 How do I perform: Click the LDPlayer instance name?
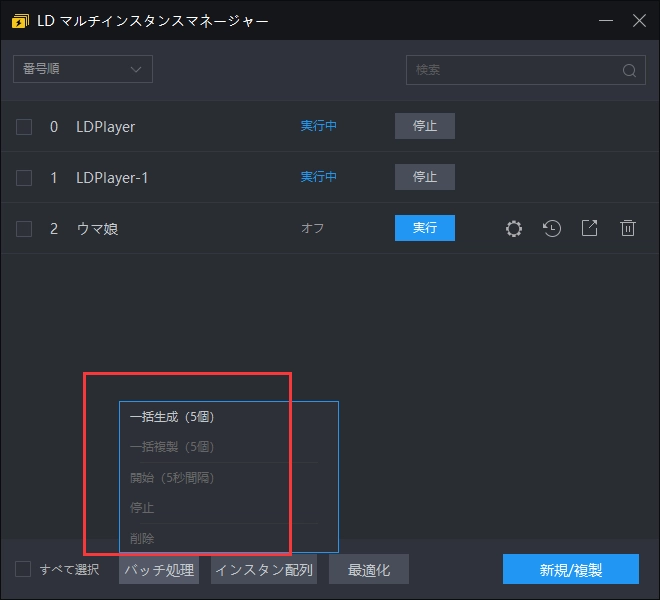pyautogui.click(x=106, y=127)
